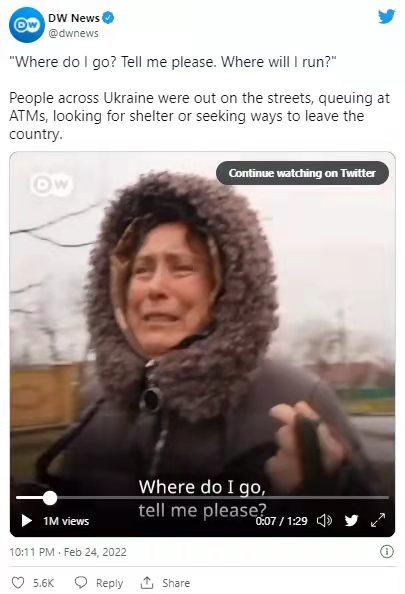Click the 1M views label
This screenshot has height=594, width=405.
[66, 521]
